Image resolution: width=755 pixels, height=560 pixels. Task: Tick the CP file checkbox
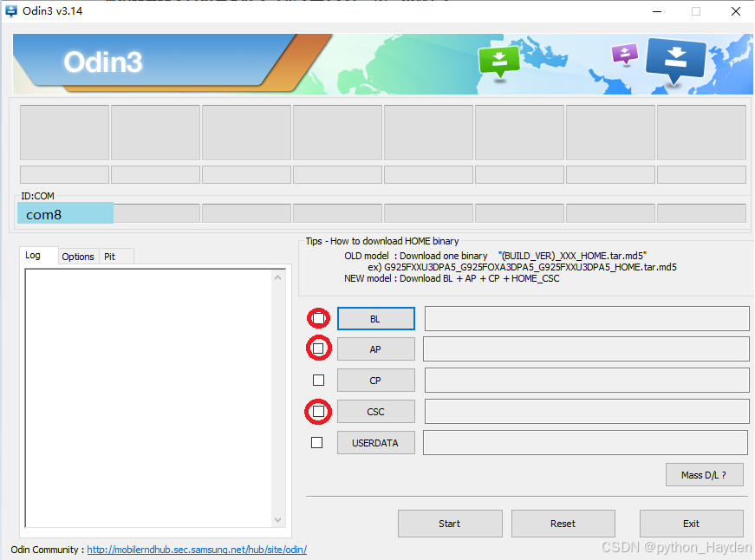coord(318,380)
